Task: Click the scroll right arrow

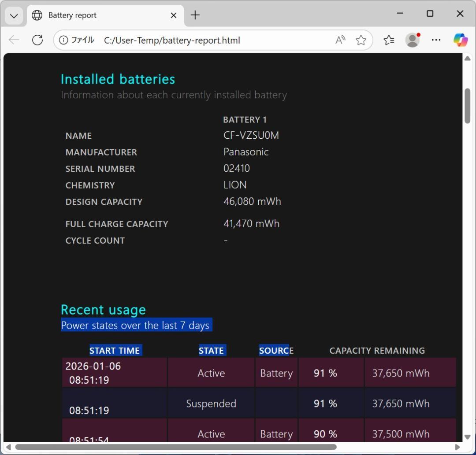Action: (458, 447)
